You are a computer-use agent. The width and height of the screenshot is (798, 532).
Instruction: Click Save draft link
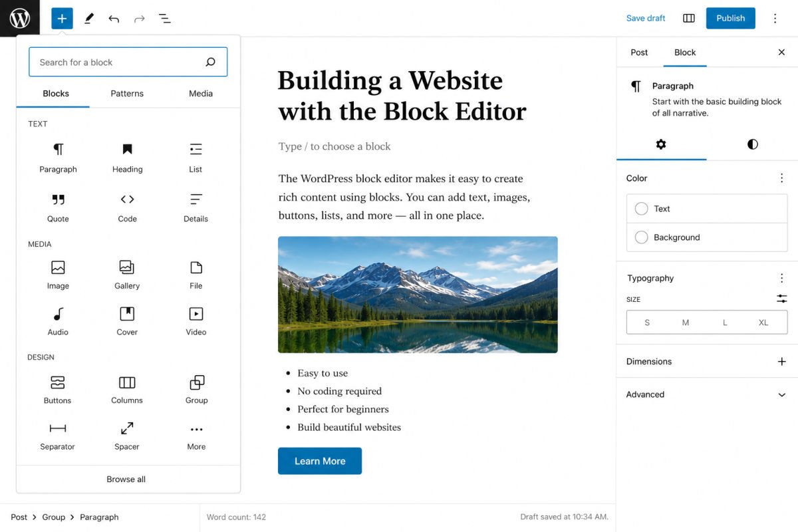[x=646, y=18]
